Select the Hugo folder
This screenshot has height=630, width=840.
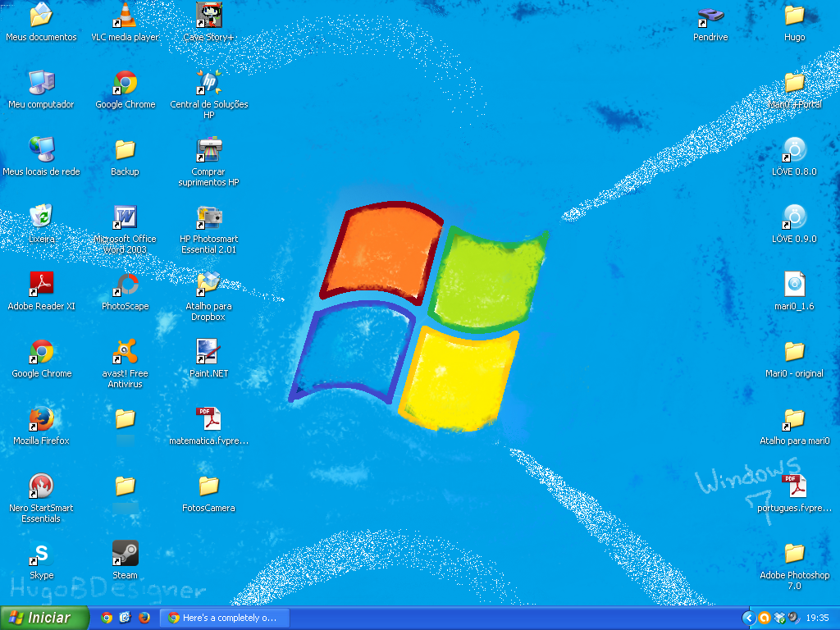(x=794, y=16)
